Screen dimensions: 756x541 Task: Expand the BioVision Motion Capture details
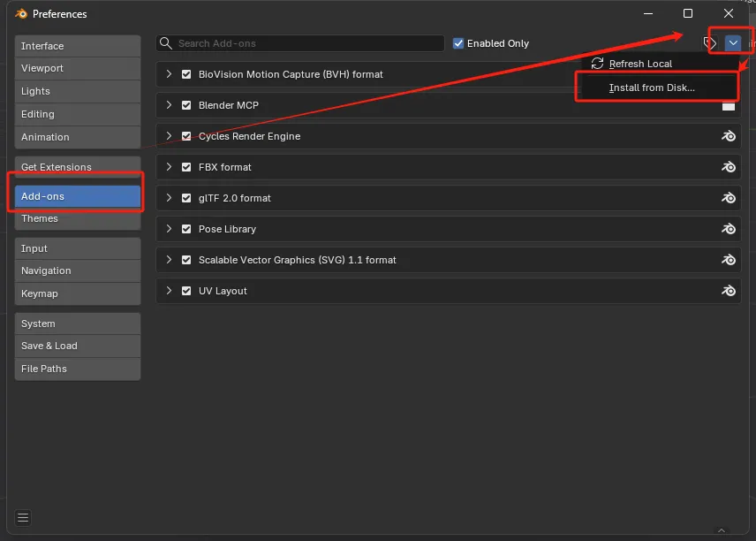tap(169, 74)
